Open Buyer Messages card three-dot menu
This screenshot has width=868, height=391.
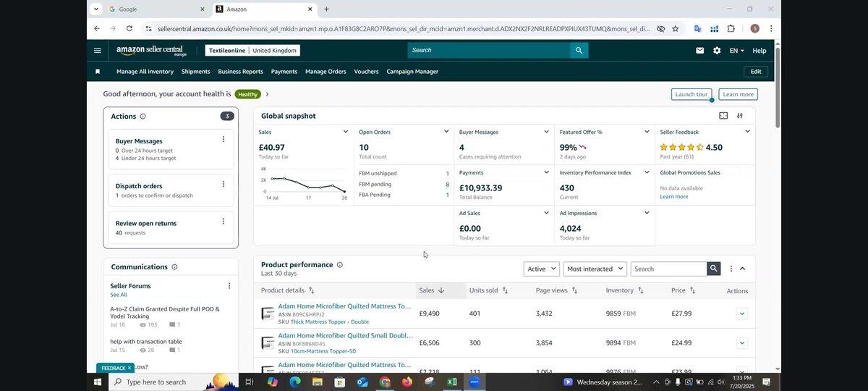coord(223,139)
